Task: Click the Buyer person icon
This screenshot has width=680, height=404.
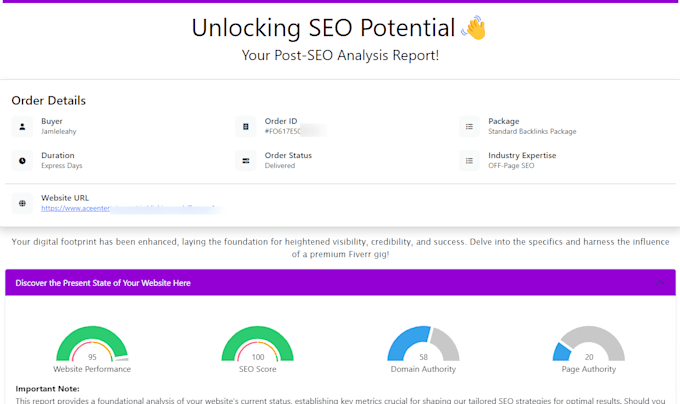Action: [x=22, y=127]
